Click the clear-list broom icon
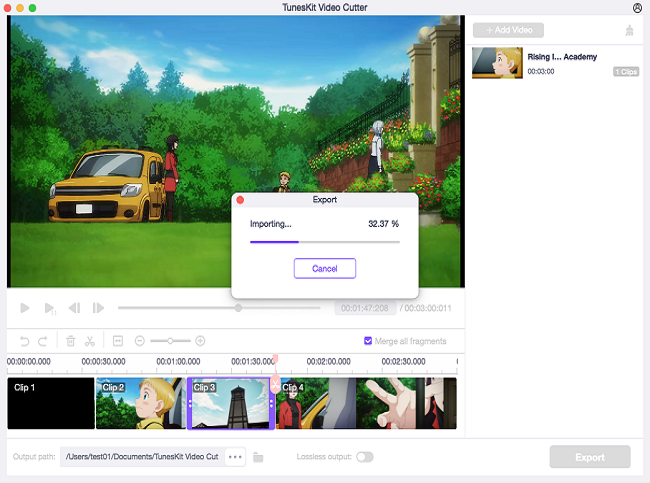650x483 pixels. pos(629,30)
